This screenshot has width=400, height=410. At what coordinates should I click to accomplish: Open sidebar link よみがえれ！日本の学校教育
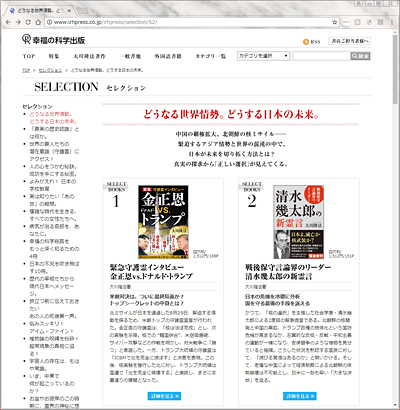(53, 185)
